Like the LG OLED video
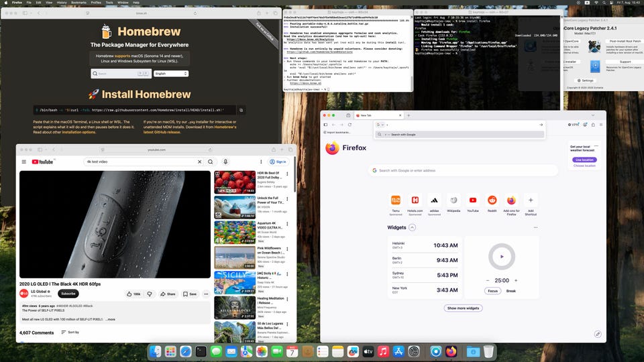 coord(133,294)
